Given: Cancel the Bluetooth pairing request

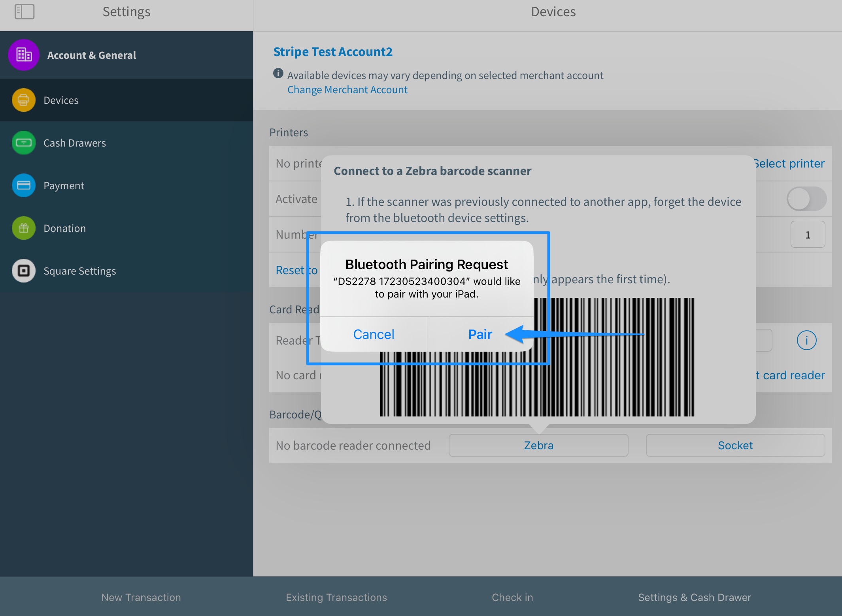Looking at the screenshot, I should [373, 334].
